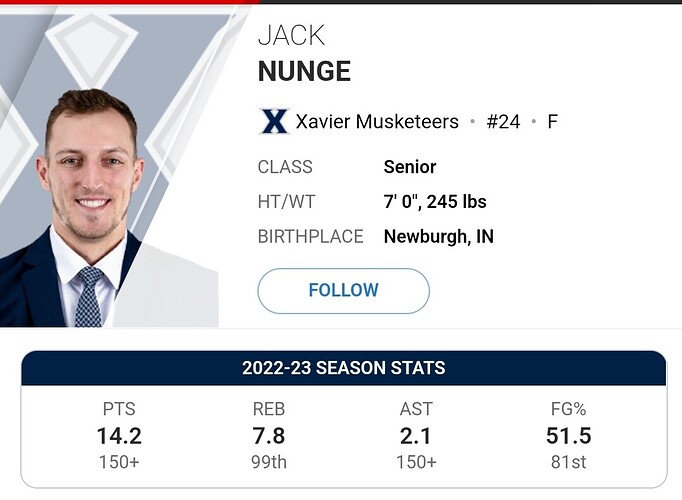Click the PTS 14.2 stat

[x=119, y=435]
